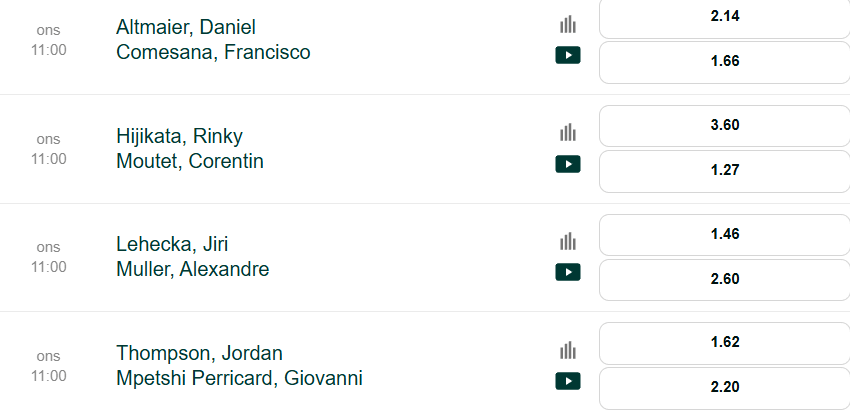Select odds 2.14 for Altmaier
Image resolution: width=850 pixels, height=414 pixels.
725,17
